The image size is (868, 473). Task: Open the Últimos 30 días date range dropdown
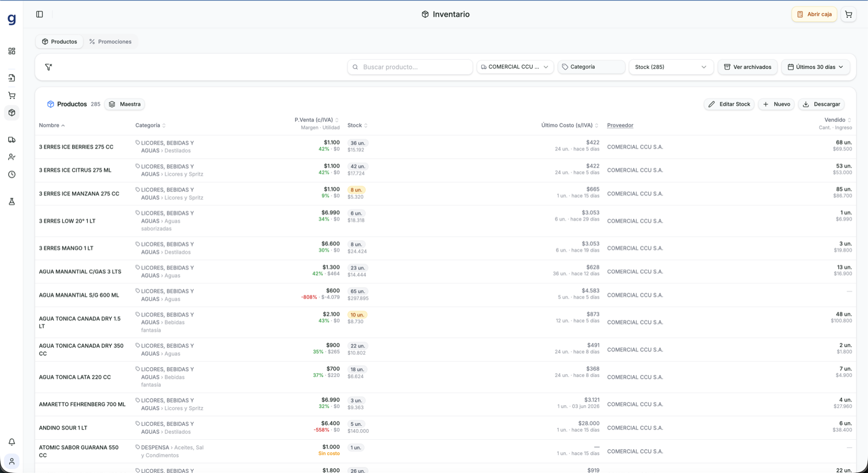(x=815, y=67)
